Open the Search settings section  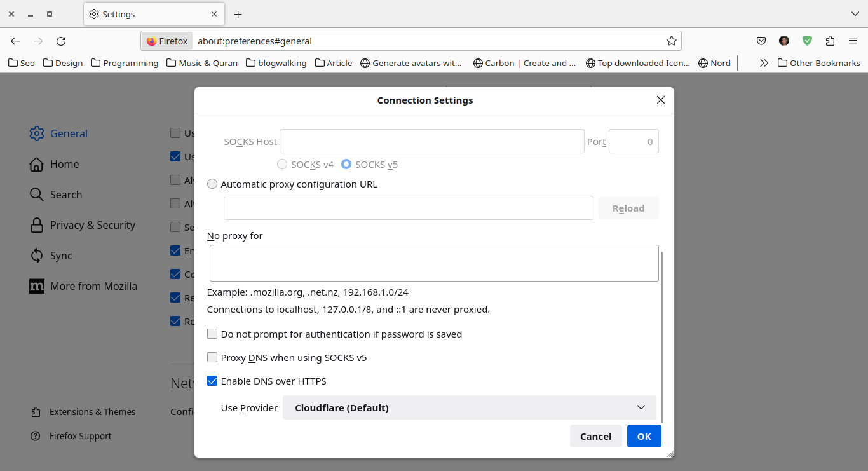point(66,195)
